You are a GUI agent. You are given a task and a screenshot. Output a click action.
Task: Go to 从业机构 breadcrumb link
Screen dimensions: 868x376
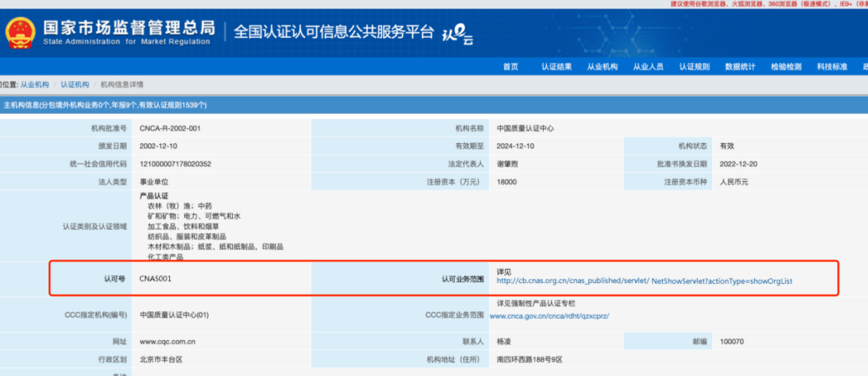click(34, 85)
